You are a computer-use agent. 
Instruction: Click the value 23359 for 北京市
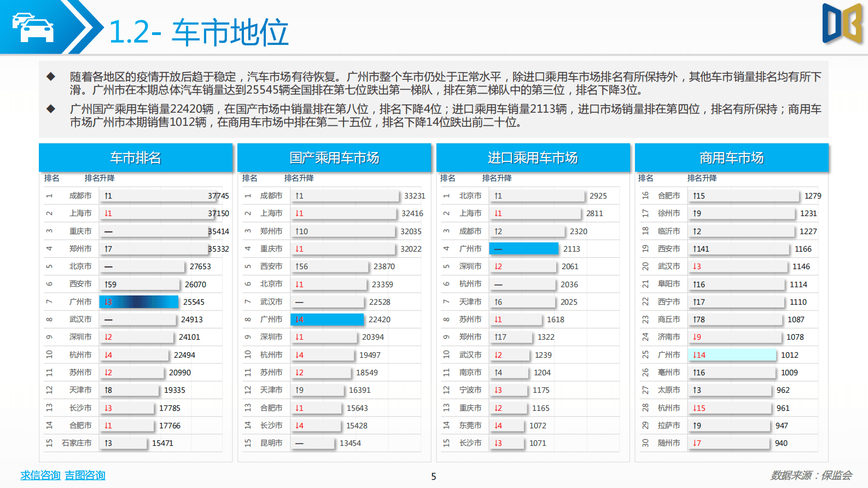382,284
